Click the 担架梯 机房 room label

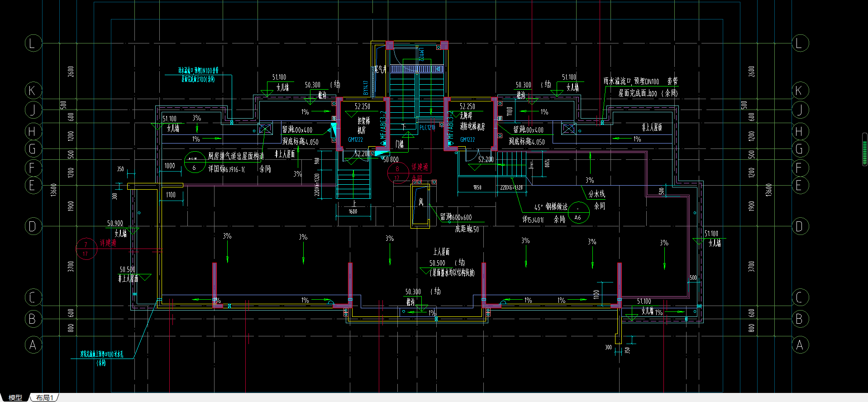(363, 125)
